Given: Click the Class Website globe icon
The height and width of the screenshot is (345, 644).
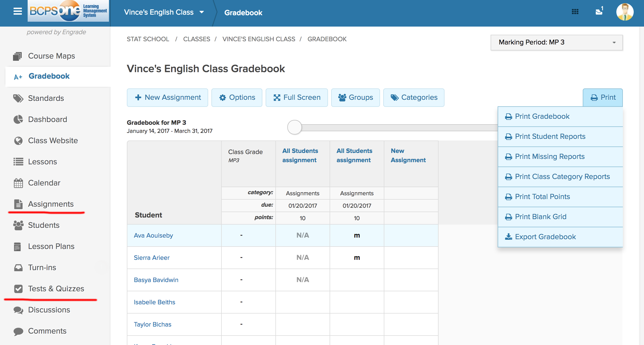Looking at the screenshot, I should pyautogui.click(x=18, y=140).
